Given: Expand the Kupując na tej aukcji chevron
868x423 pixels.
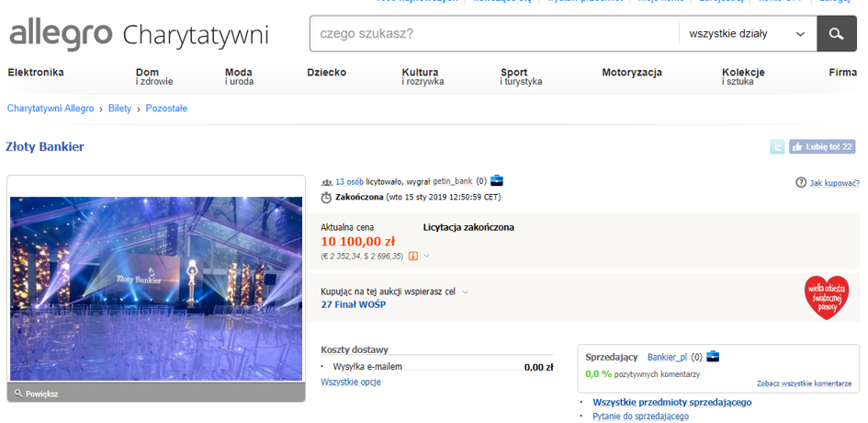Looking at the screenshot, I should click(x=465, y=292).
